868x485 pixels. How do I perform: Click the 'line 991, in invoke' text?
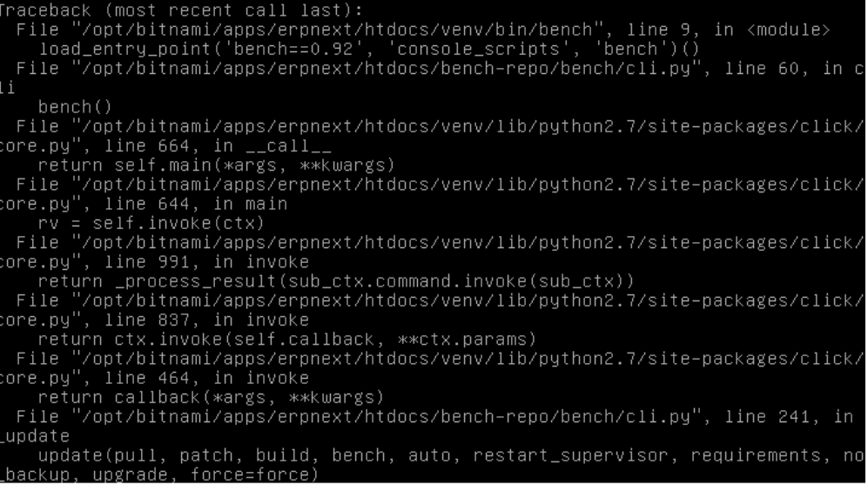coord(207,262)
